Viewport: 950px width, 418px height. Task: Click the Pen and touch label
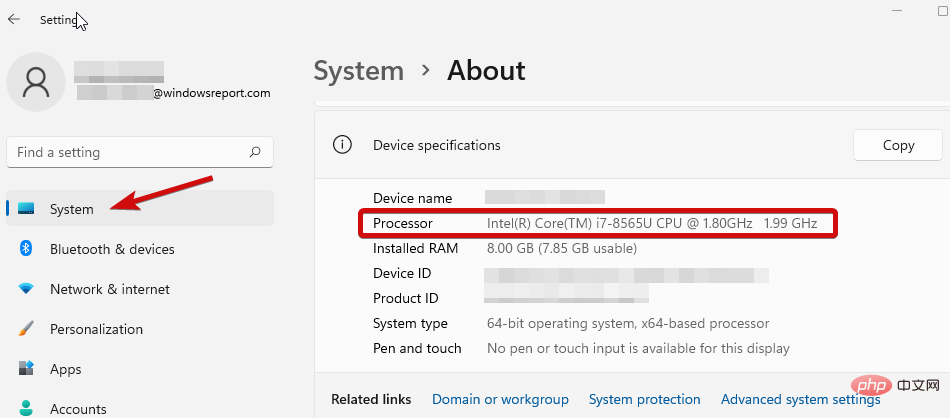(x=417, y=348)
